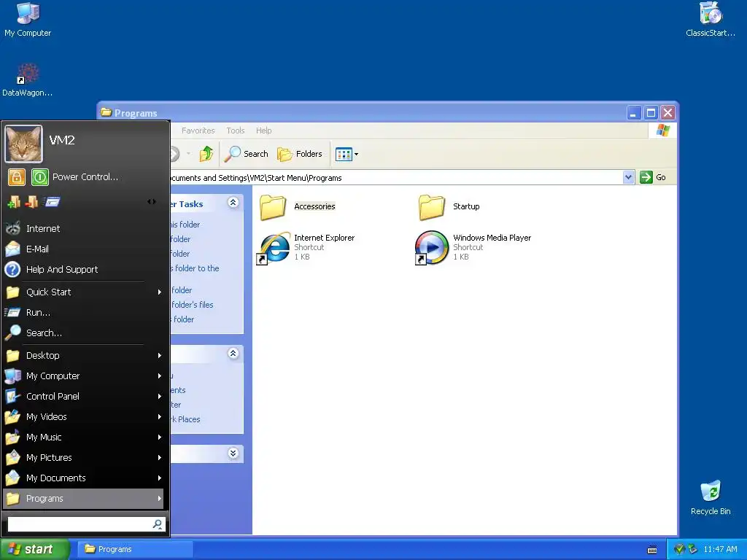Click the Programs window title bar folder icon
The image size is (747, 560).
click(107, 113)
